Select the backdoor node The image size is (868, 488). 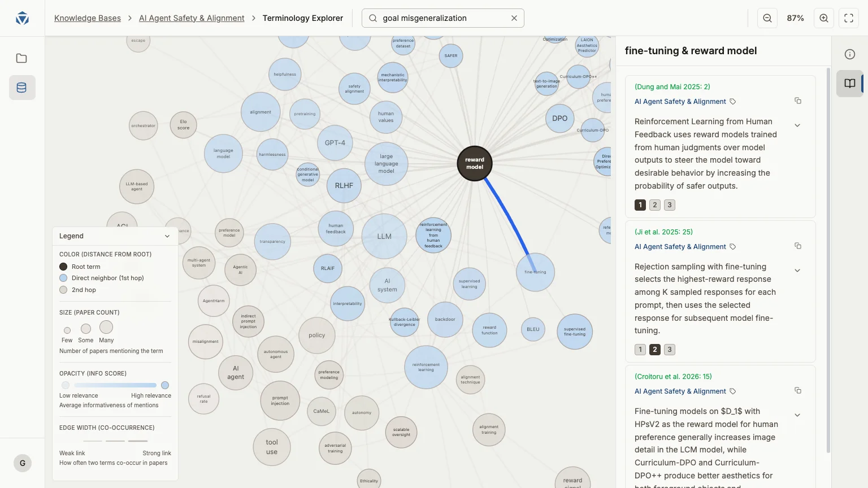pyautogui.click(x=445, y=320)
